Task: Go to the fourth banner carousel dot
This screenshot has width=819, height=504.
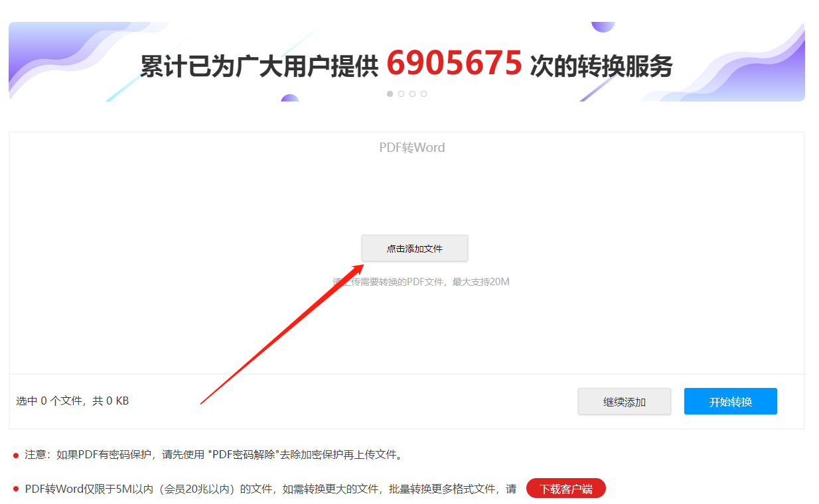Action: pyautogui.click(x=423, y=94)
